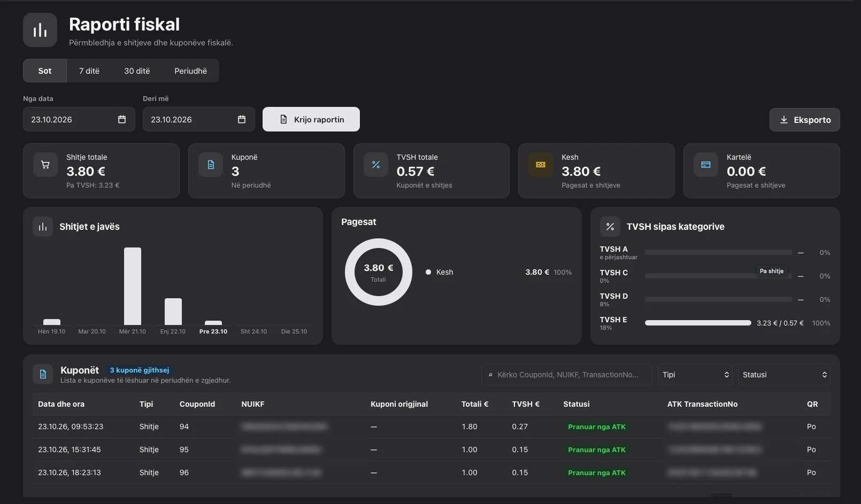
Task: Click the Krijo raportin button
Action: click(x=311, y=119)
